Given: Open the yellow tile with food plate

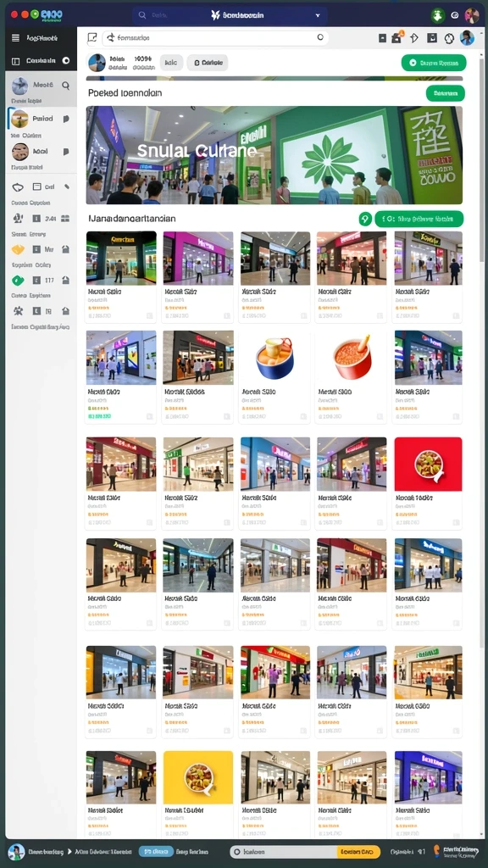Looking at the screenshot, I should 198,777.
